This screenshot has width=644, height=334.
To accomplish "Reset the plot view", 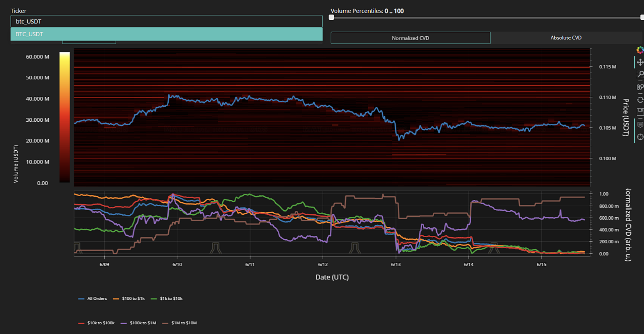I will 640,100.
